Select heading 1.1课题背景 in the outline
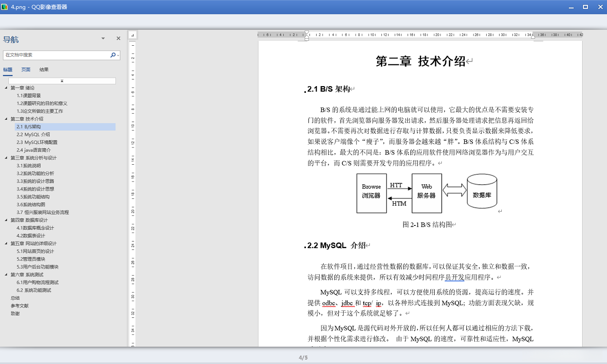The image size is (607, 364). point(29,95)
